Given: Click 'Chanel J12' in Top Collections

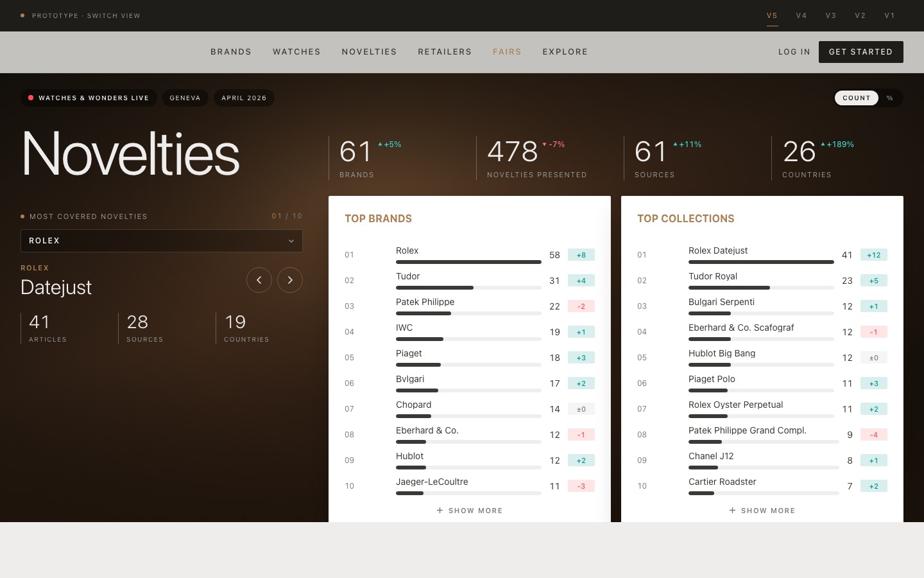Looking at the screenshot, I should tap(711, 456).
